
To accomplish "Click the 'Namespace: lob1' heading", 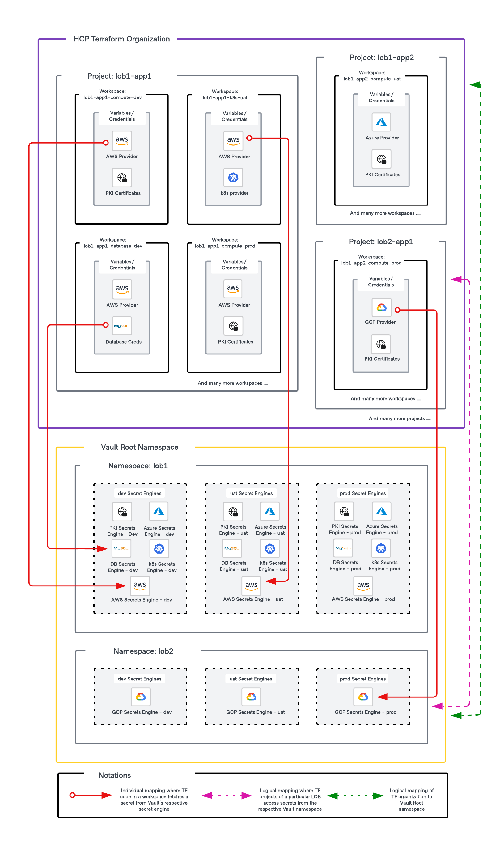I will point(138,466).
